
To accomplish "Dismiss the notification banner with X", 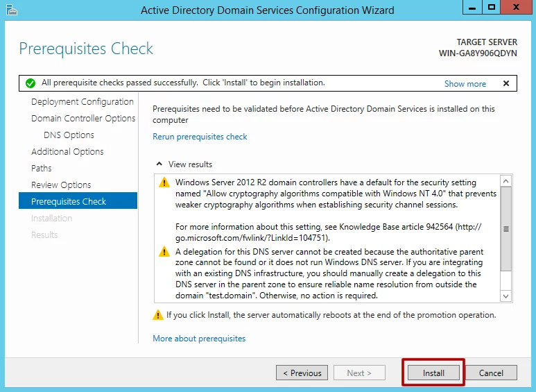I will point(506,83).
